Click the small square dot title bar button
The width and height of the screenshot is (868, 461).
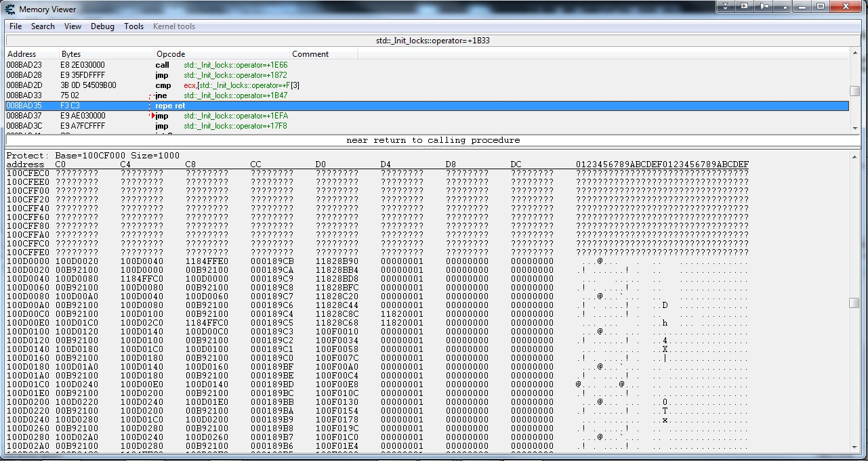click(x=783, y=6)
